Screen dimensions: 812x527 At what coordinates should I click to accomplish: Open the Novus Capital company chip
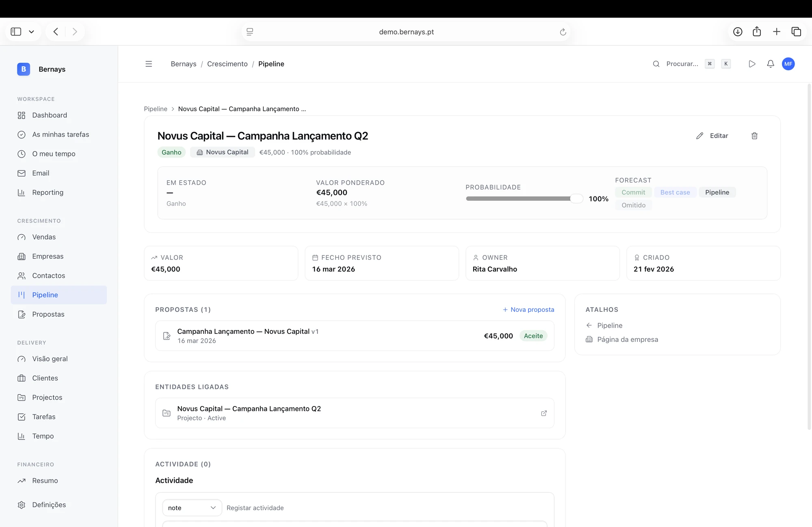click(x=223, y=152)
